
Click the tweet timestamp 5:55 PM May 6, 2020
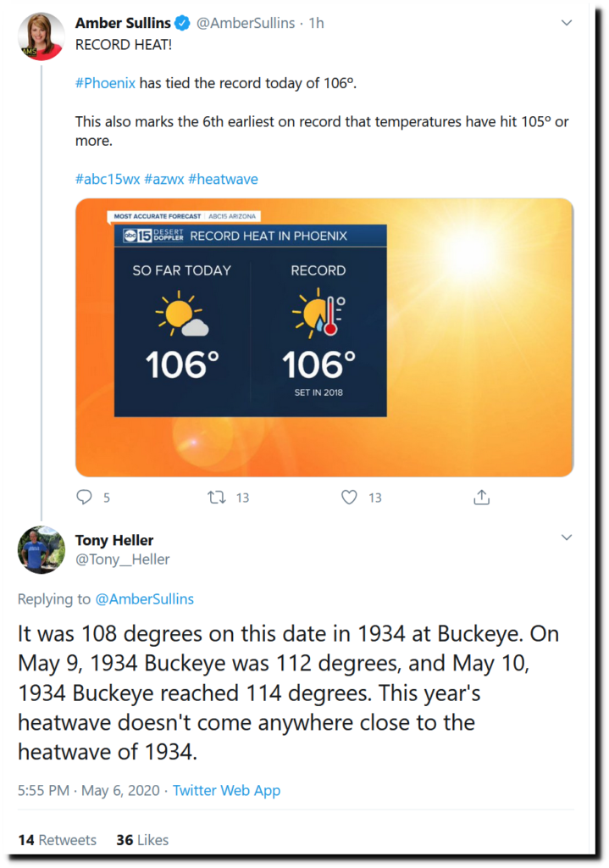tap(89, 790)
